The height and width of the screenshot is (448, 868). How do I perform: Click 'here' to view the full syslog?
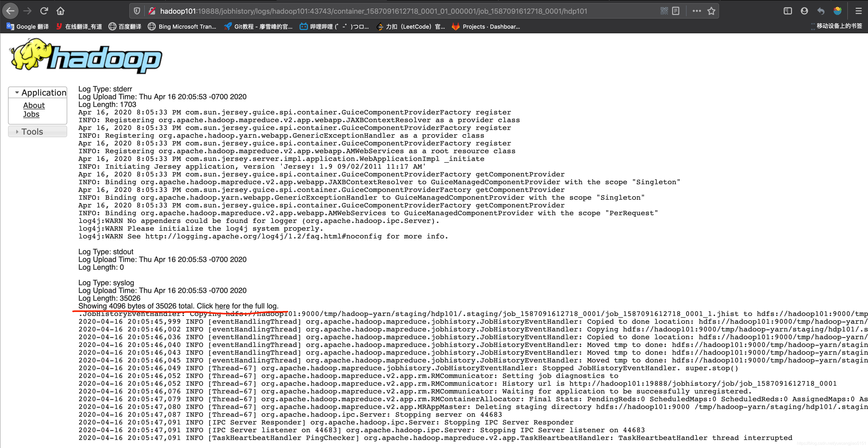tap(222, 306)
